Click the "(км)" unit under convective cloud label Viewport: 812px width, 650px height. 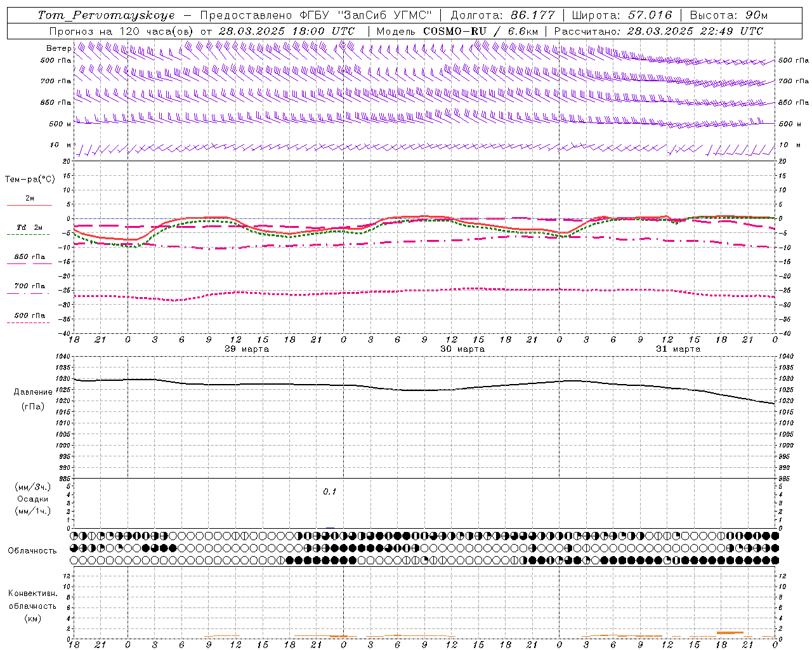[33, 618]
